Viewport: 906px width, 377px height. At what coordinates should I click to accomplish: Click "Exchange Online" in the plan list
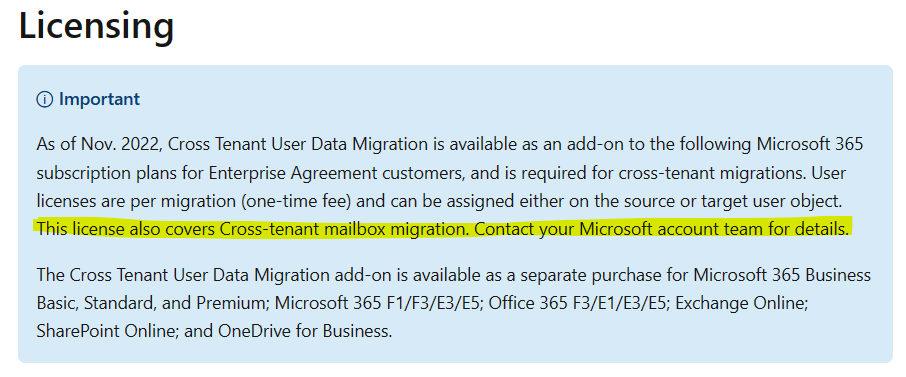click(741, 303)
